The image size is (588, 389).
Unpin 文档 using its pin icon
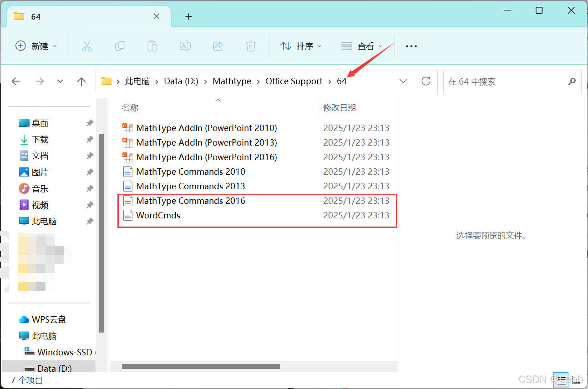pyautogui.click(x=90, y=156)
